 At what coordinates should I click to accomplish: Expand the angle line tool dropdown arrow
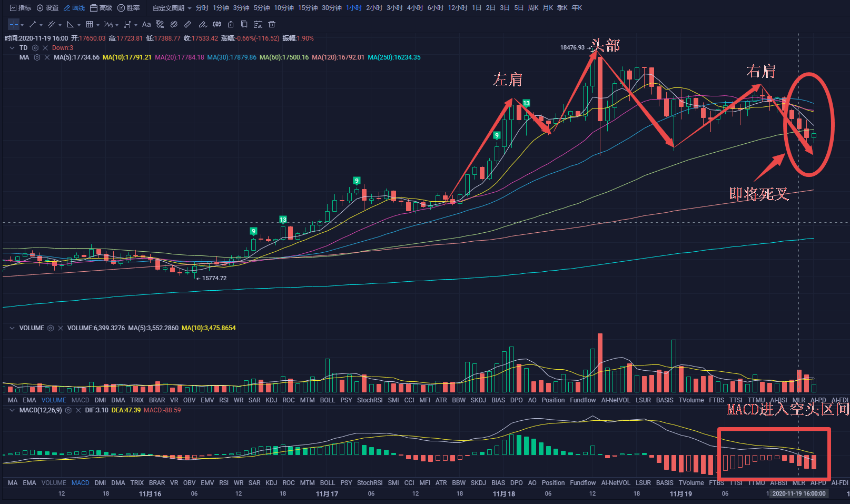(79, 25)
